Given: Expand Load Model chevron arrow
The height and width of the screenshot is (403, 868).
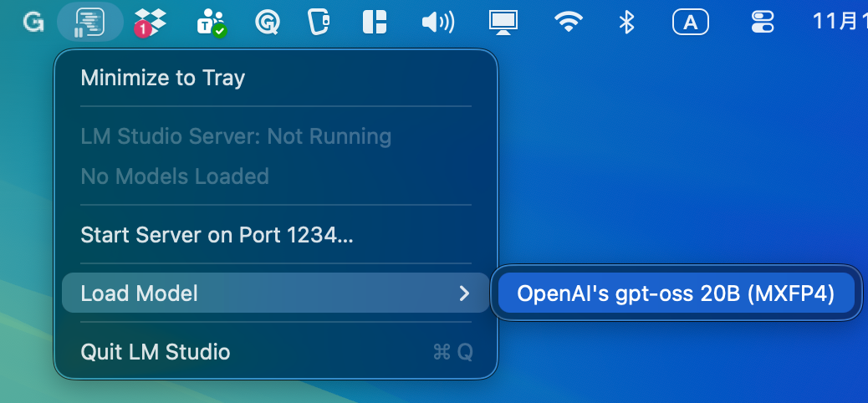Looking at the screenshot, I should point(464,293).
